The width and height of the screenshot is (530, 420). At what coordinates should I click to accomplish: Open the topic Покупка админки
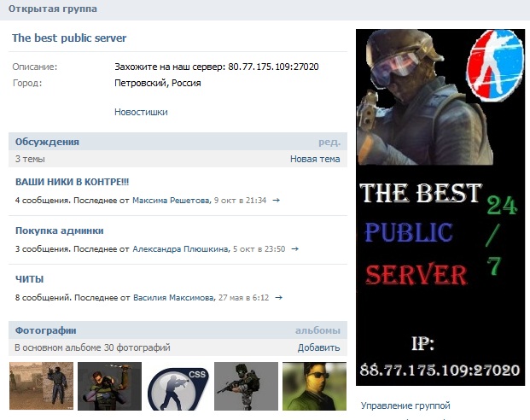pyautogui.click(x=60, y=230)
